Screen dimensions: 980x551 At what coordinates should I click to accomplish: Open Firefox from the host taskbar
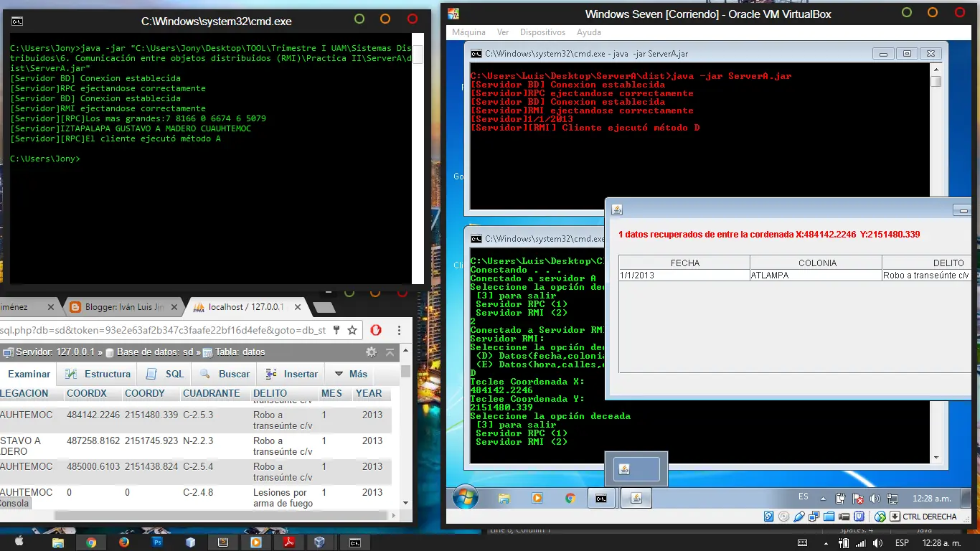[x=123, y=543]
